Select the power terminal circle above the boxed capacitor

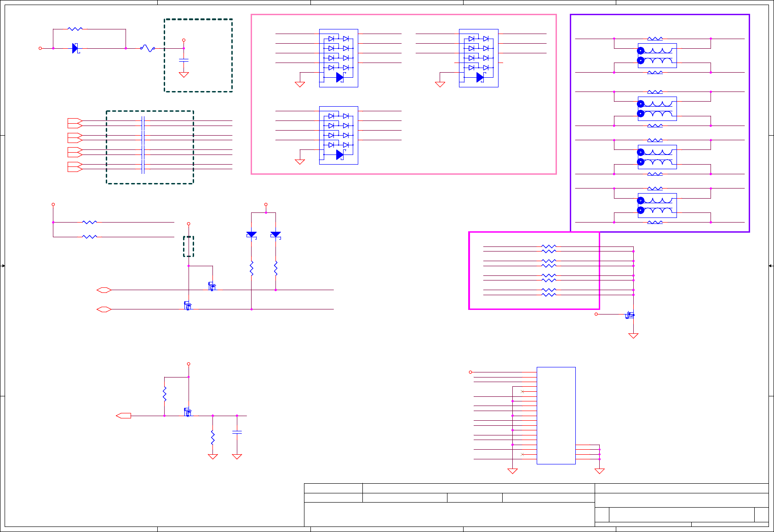(183, 40)
